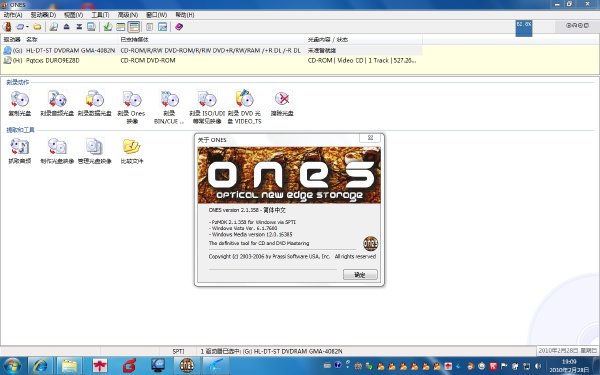The width and height of the screenshot is (600, 375).
Task: Open the 帮助(H) menu
Action: [x=185, y=15]
